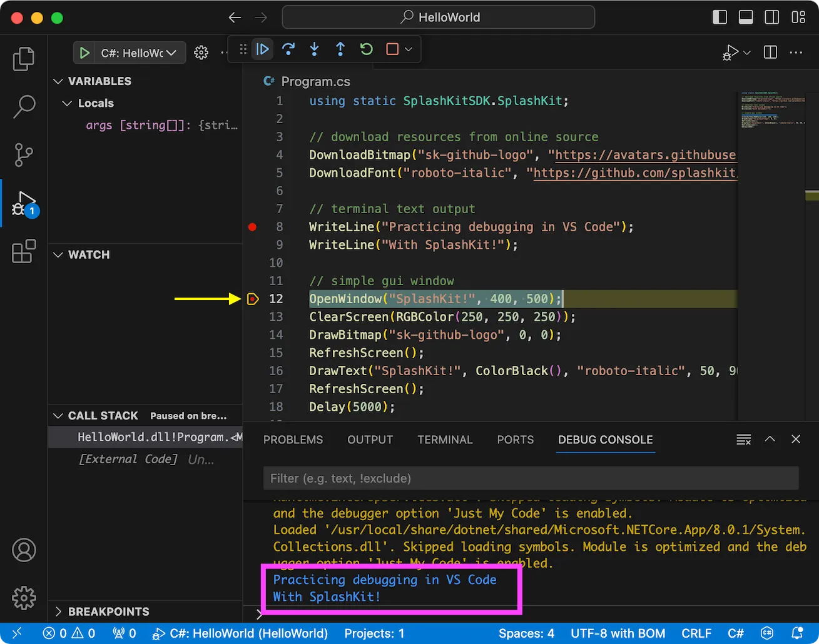This screenshot has height=644, width=819.
Task: Open the Customize Layout menu
Action: click(798, 18)
